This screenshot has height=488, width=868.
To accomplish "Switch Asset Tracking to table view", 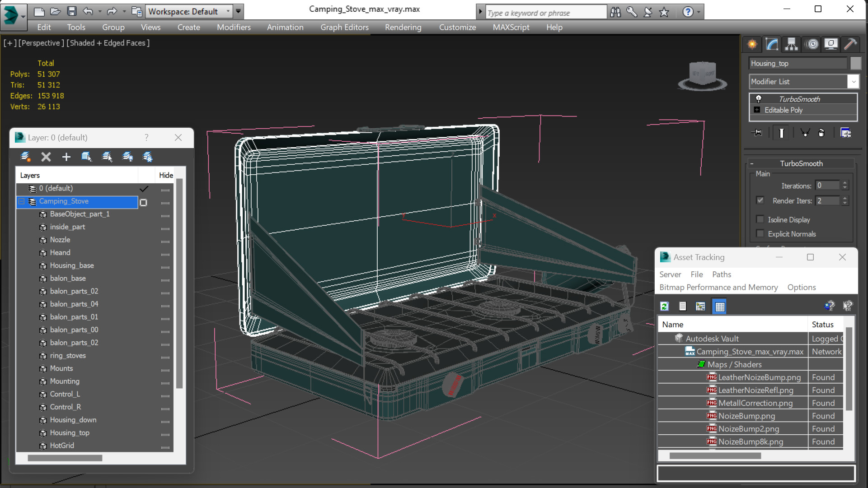I will [719, 307].
